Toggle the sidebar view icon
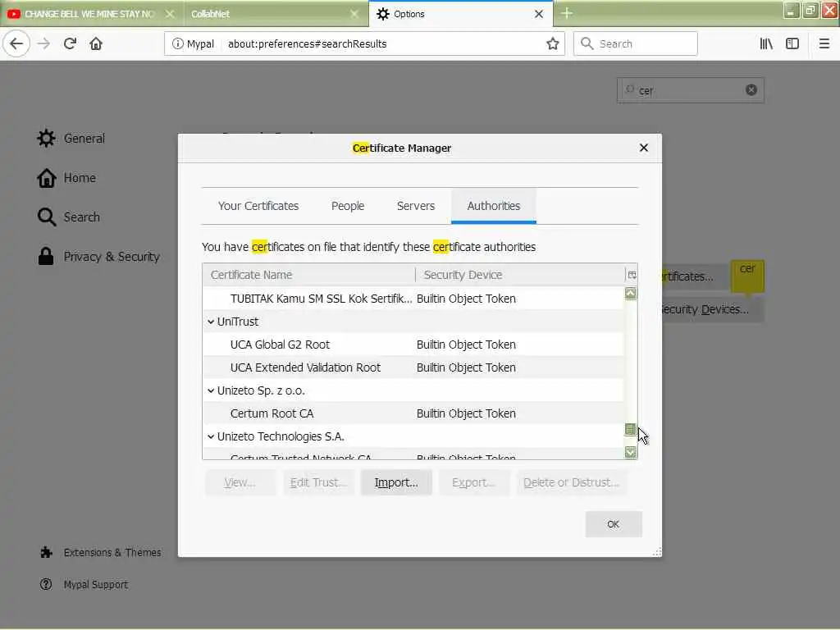The width and height of the screenshot is (840, 630). (792, 44)
